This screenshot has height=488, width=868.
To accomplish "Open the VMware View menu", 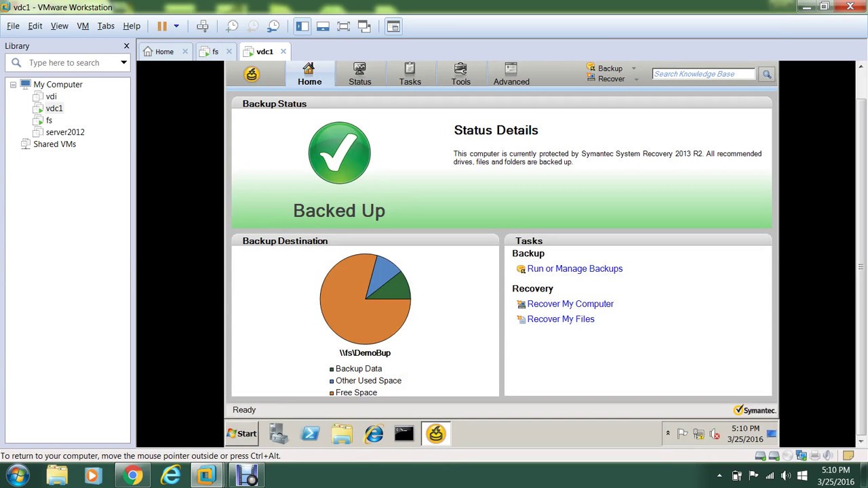I will 59,26.
